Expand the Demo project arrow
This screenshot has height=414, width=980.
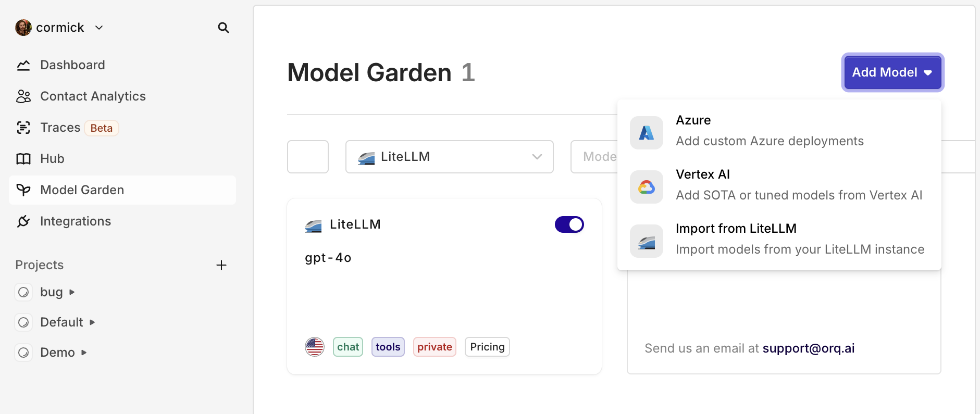pyautogui.click(x=84, y=353)
